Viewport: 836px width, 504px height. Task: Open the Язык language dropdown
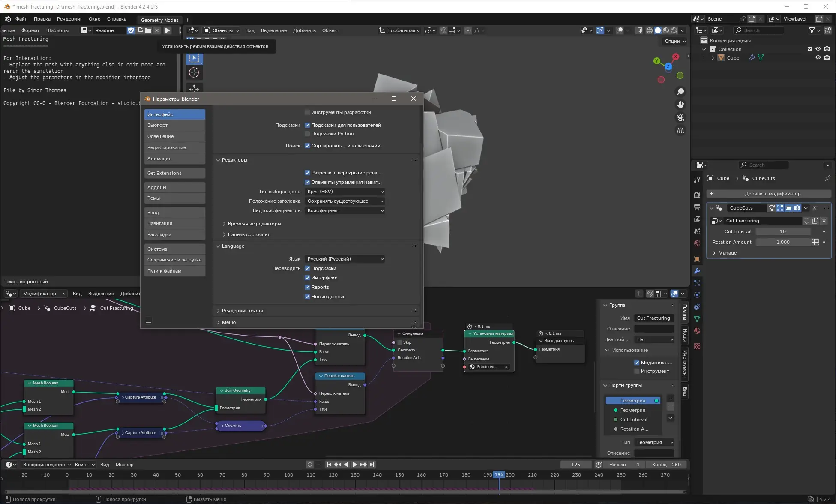(x=345, y=259)
